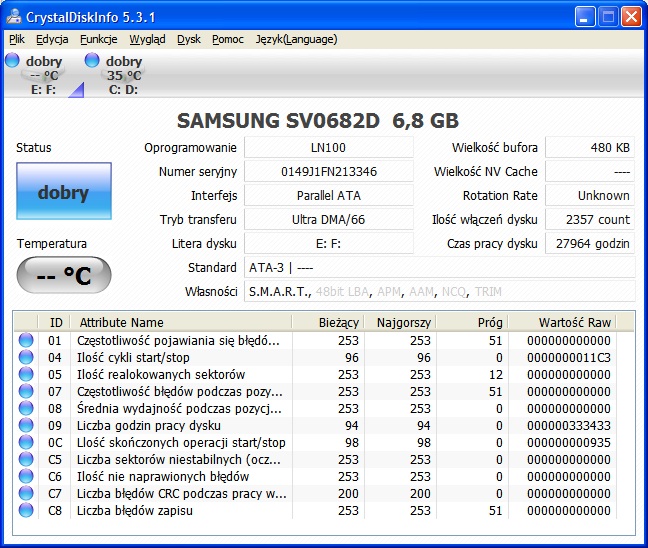Open the Dysk menu
The width and height of the screenshot is (648, 548).
[x=189, y=39]
